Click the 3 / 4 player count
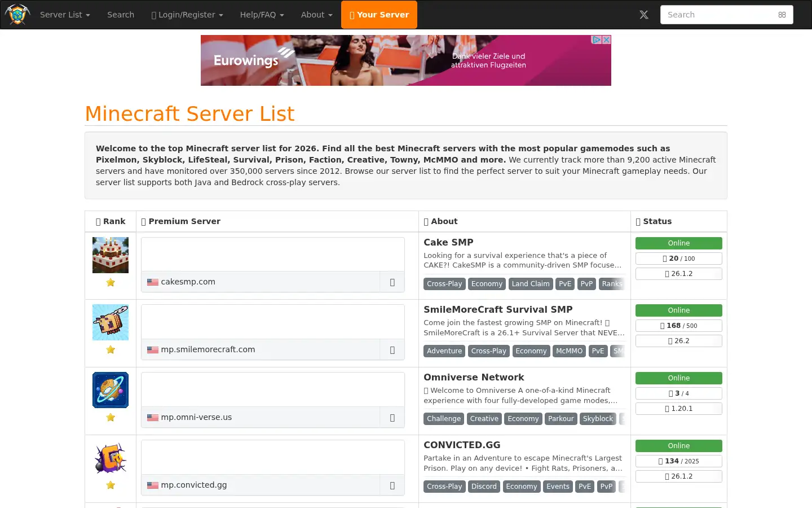 point(679,393)
